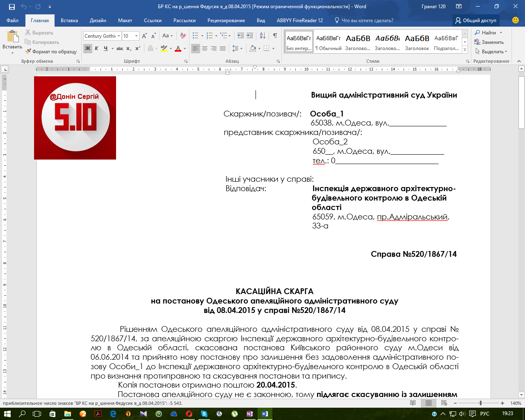
Task: Click the vertical scrollbar down arrow
Action: [x=521, y=395]
